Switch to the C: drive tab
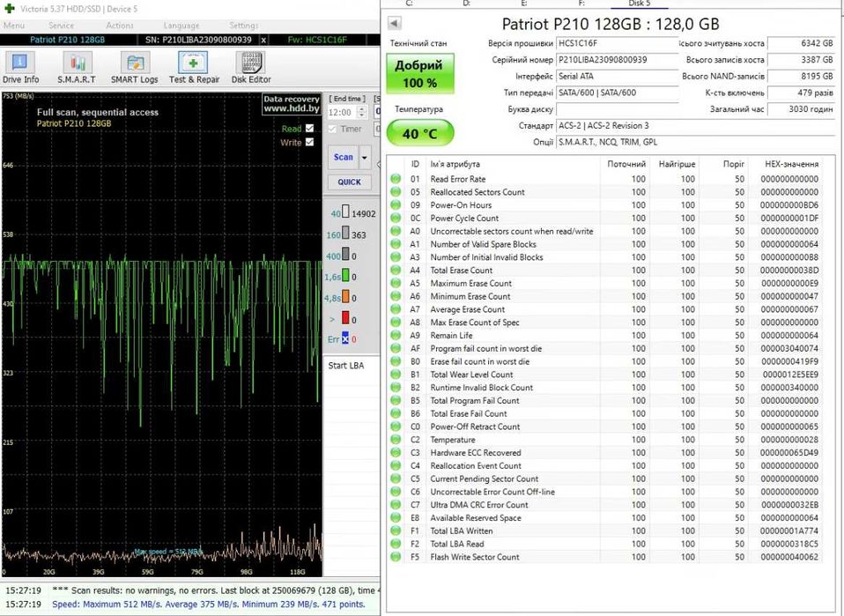844x616 pixels. [409, 4]
